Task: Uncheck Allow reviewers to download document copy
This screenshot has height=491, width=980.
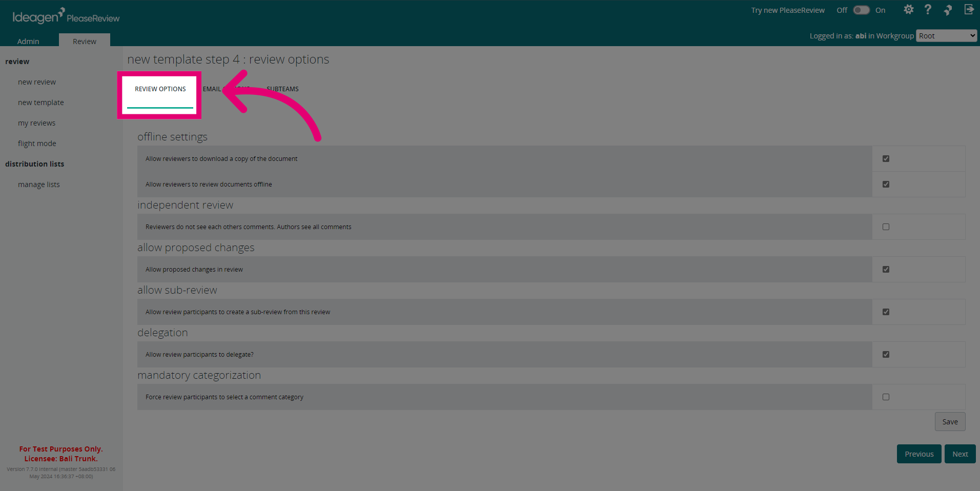Action: pos(886,159)
